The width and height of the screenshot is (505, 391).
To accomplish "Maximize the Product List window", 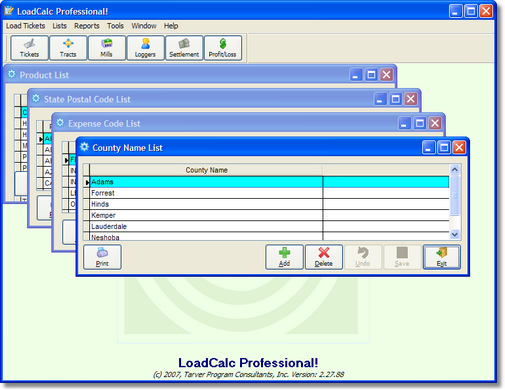I will [x=371, y=75].
